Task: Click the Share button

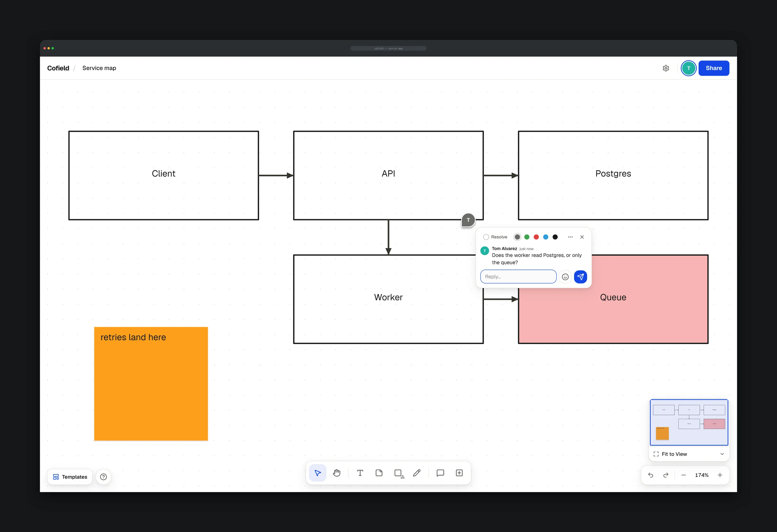Action: 714,68
